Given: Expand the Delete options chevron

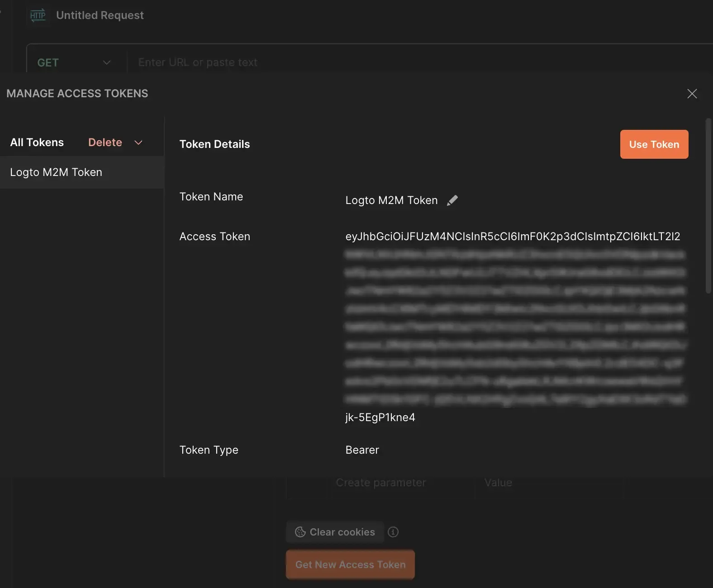Looking at the screenshot, I should coord(138,142).
